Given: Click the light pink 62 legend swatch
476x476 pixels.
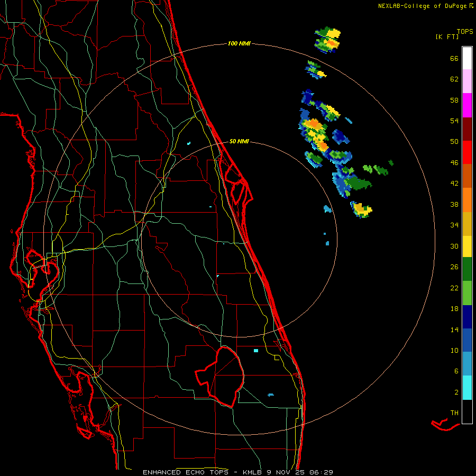Looking at the screenshot, I should [x=467, y=81].
